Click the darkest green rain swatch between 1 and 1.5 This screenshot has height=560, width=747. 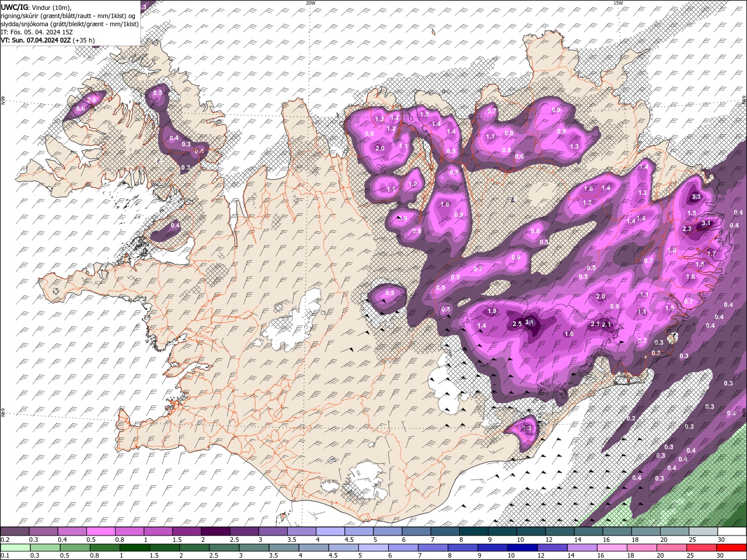(x=134, y=548)
